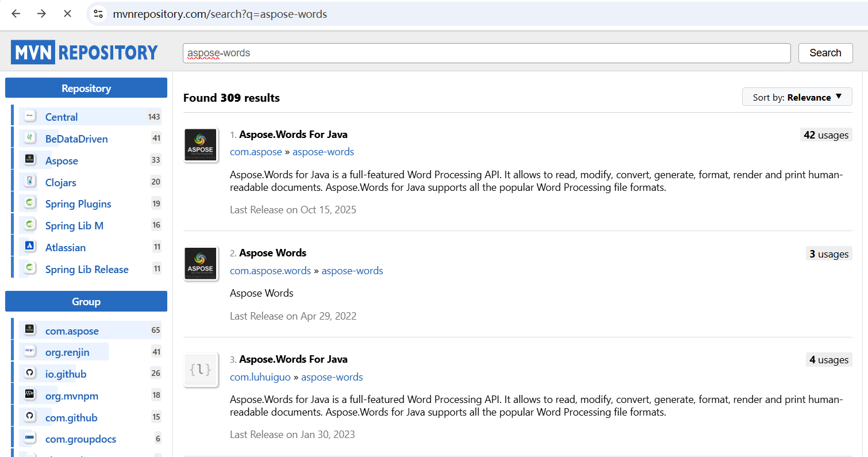
Task: Click the BeDataDriven repository icon
Action: [30, 138]
